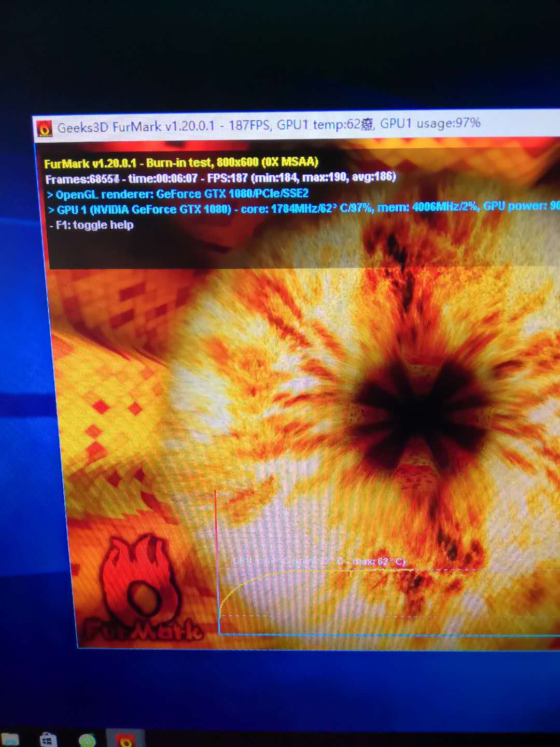Image resolution: width=560 pixels, height=747 pixels.
Task: Click the "Geeks3D FurMark v1.20.0.1" window title
Action: 136,127
